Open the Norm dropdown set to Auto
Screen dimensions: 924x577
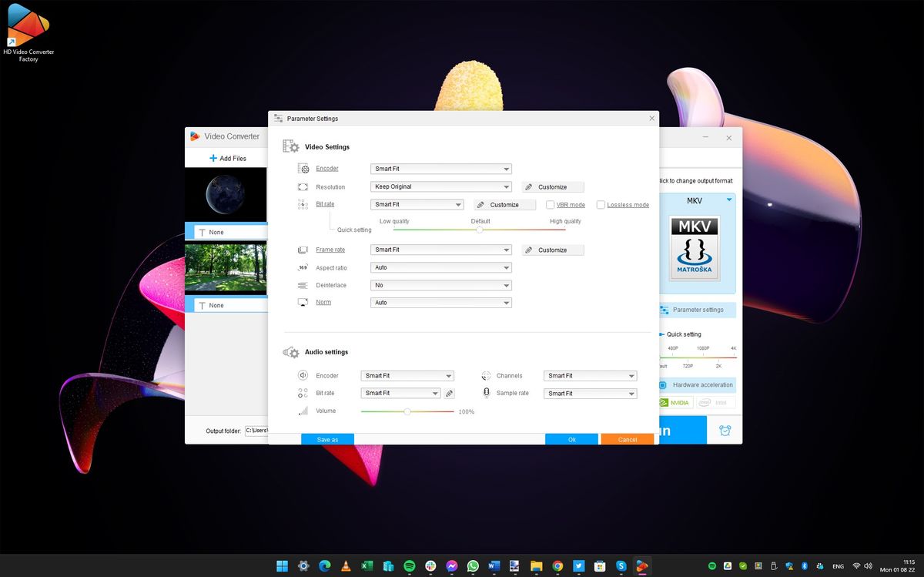click(440, 302)
